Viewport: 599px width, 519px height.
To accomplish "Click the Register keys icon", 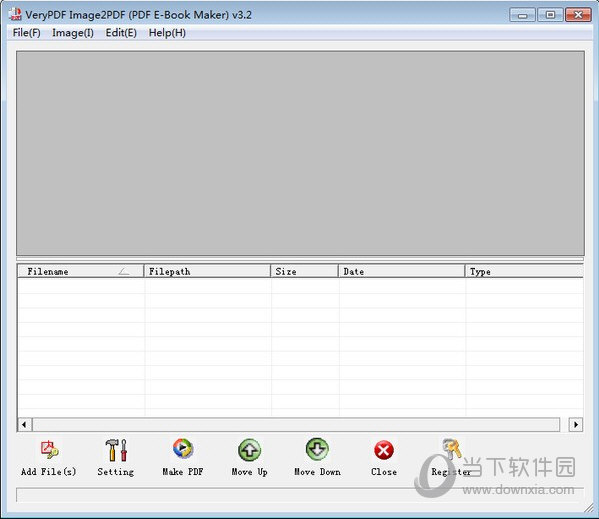I will 451,449.
